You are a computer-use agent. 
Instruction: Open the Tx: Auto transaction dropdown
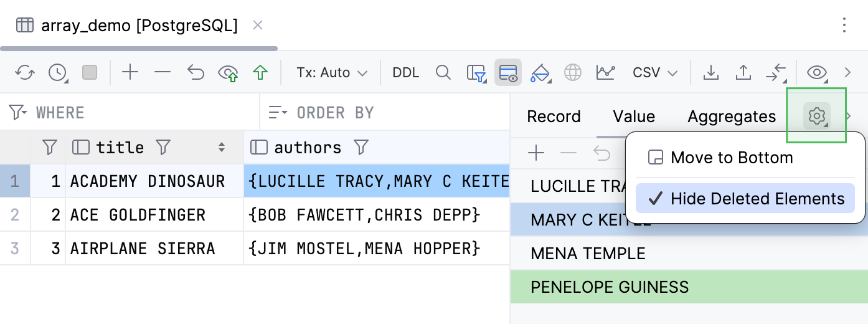[331, 73]
